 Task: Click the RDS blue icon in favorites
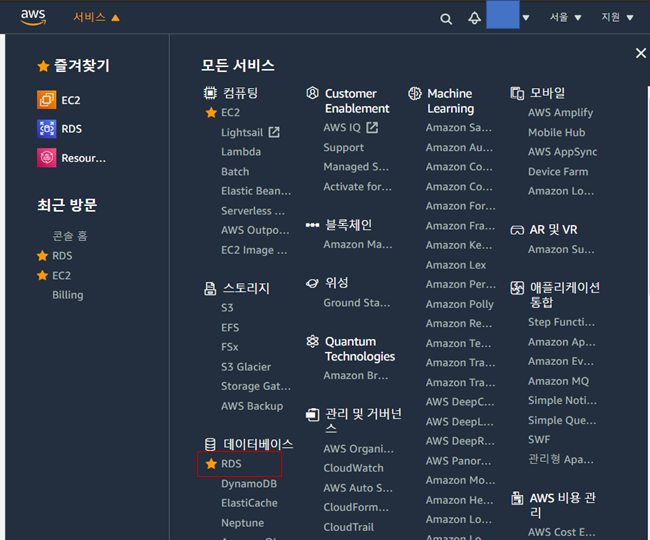click(x=46, y=129)
